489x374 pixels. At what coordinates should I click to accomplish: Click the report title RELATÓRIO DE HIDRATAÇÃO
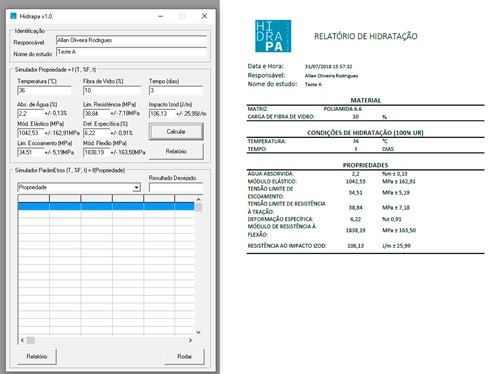(x=366, y=36)
